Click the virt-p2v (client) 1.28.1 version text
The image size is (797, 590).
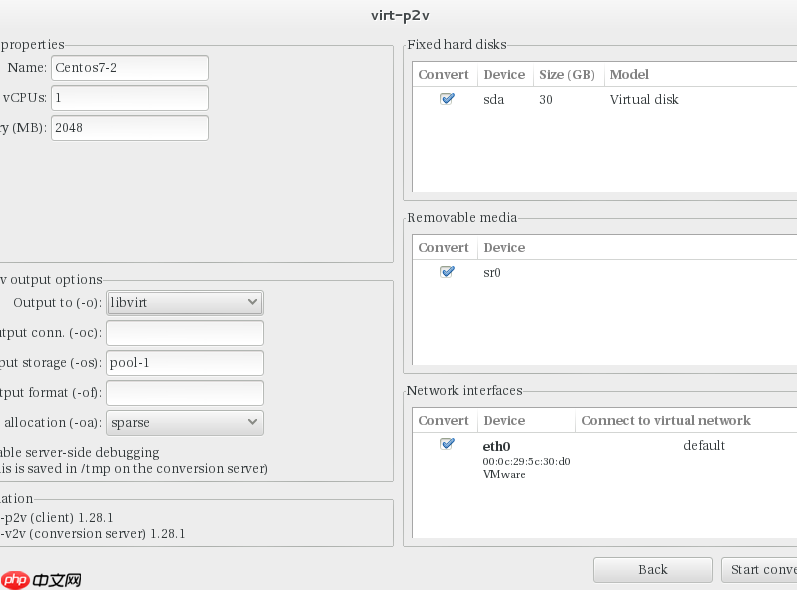point(56,518)
